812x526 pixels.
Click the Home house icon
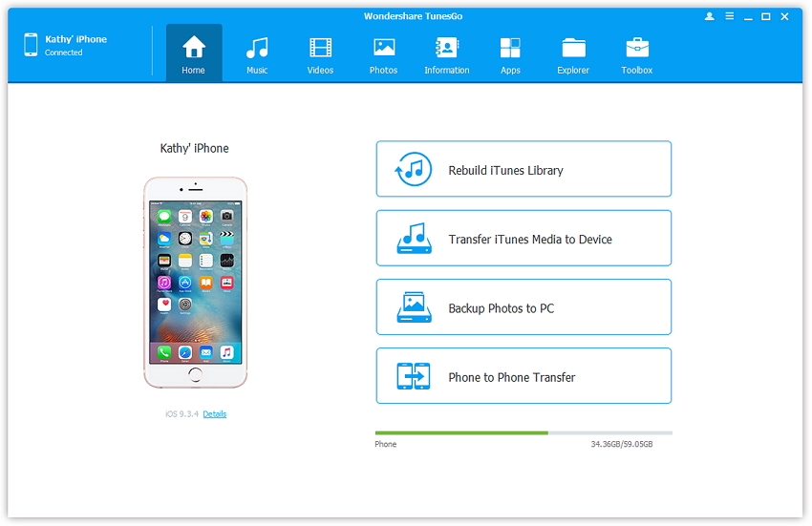coord(194,47)
